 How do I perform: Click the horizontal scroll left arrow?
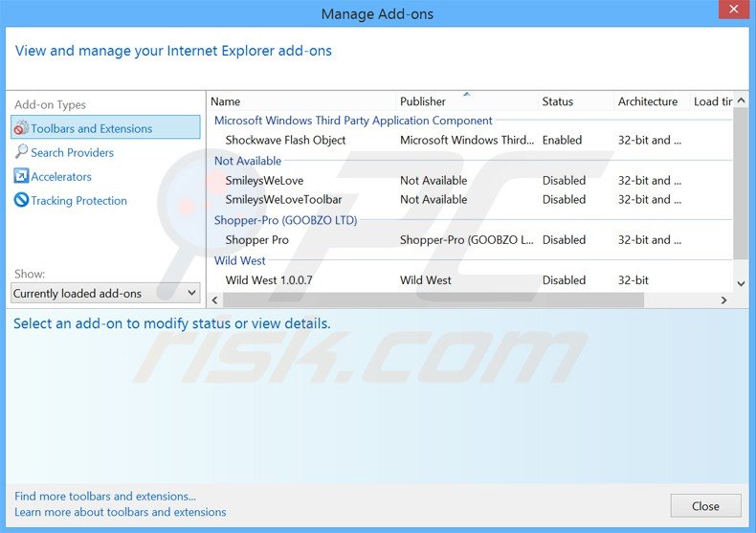tap(215, 300)
